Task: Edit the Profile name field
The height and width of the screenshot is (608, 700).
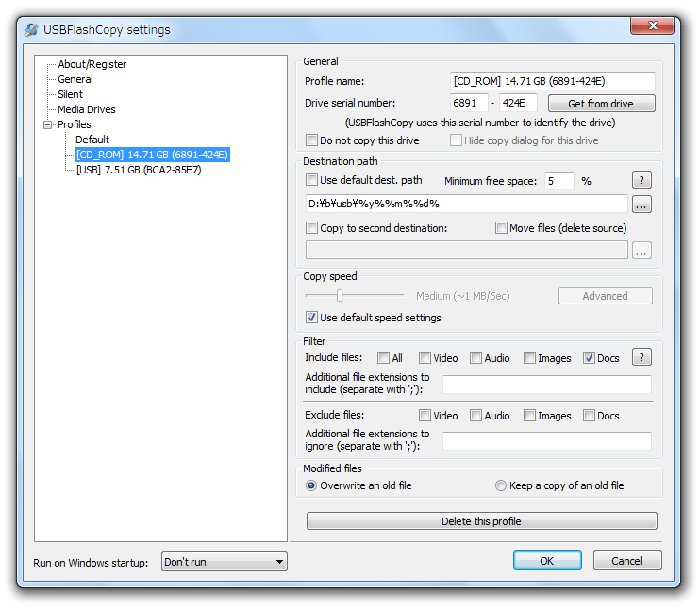Action: tap(552, 81)
